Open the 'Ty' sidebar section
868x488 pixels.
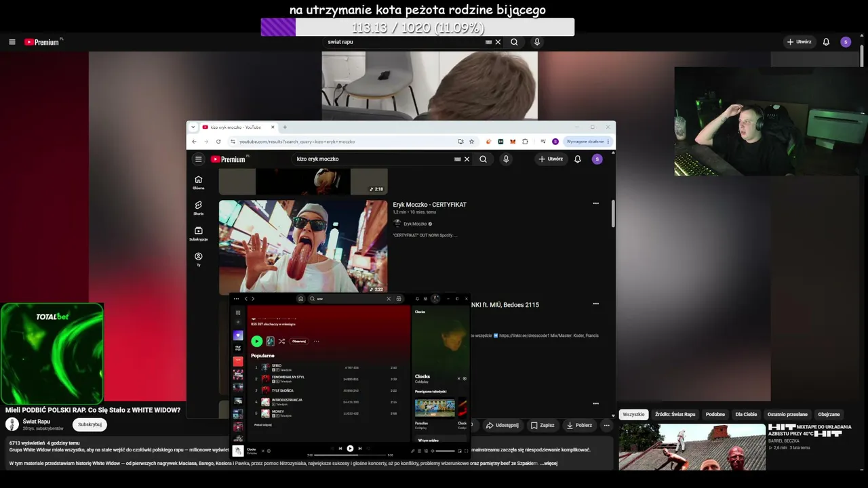pyautogui.click(x=198, y=260)
